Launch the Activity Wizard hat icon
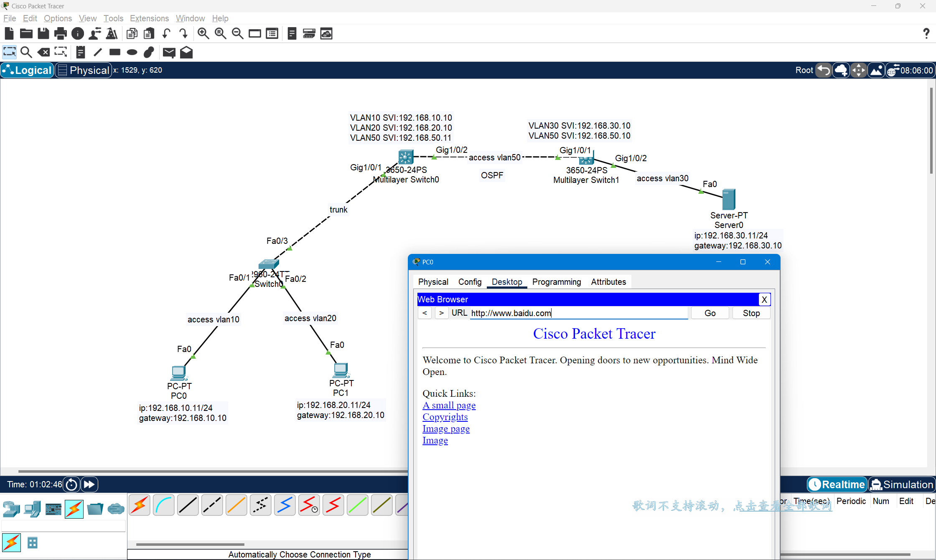Viewport: 936px width, 560px height. click(x=112, y=33)
